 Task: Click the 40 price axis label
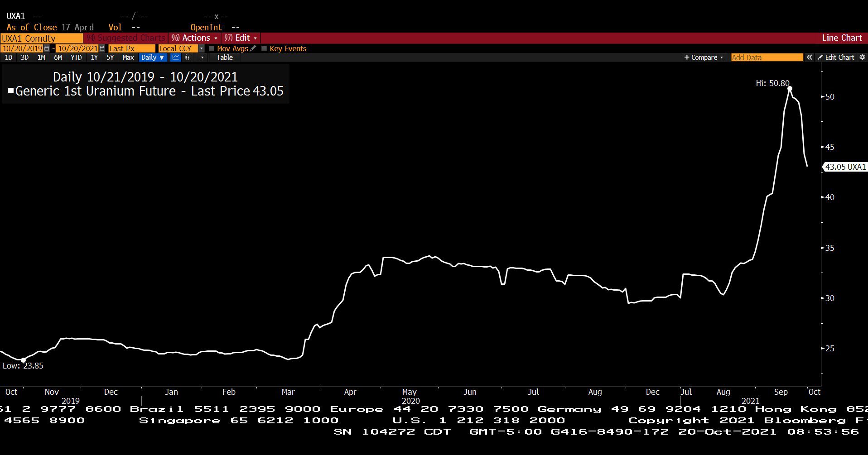(829, 197)
